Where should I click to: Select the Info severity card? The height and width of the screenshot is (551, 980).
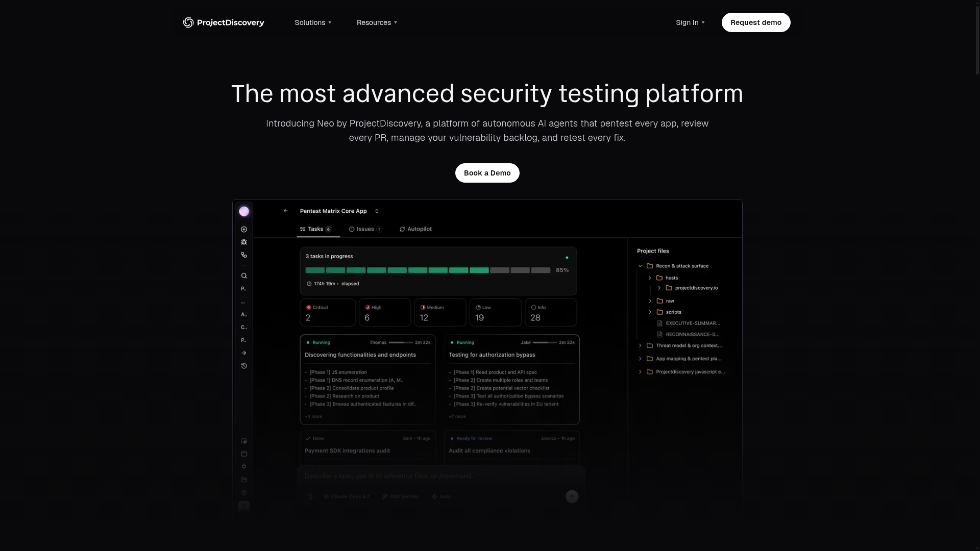pos(551,312)
